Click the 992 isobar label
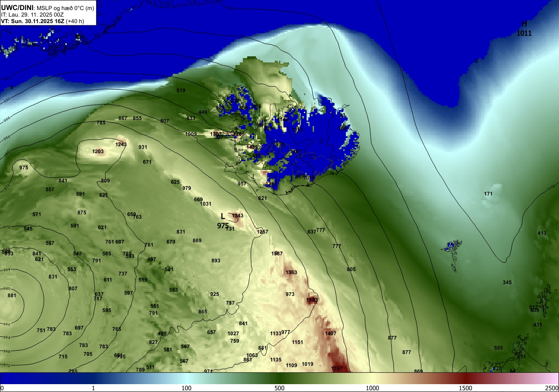559x392 pixels. (7, 99)
